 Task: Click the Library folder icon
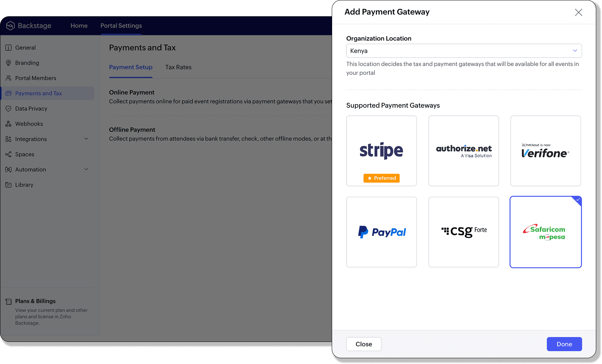[8, 185]
